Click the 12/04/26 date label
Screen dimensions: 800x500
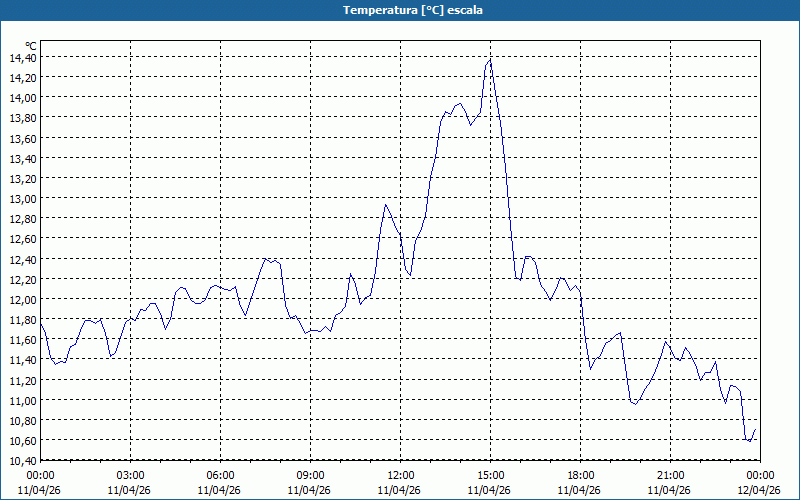click(760, 490)
